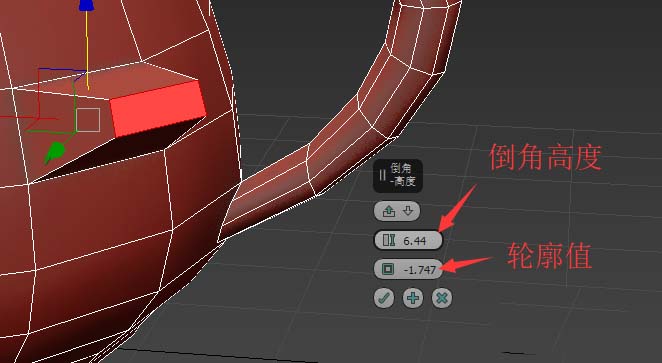Click the bevel height icon

click(x=388, y=241)
